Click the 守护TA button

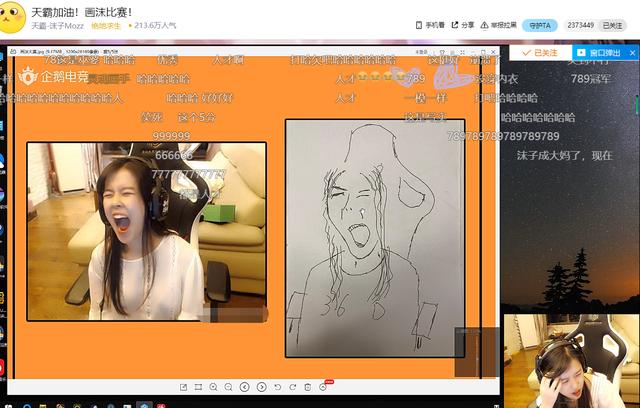[540, 25]
